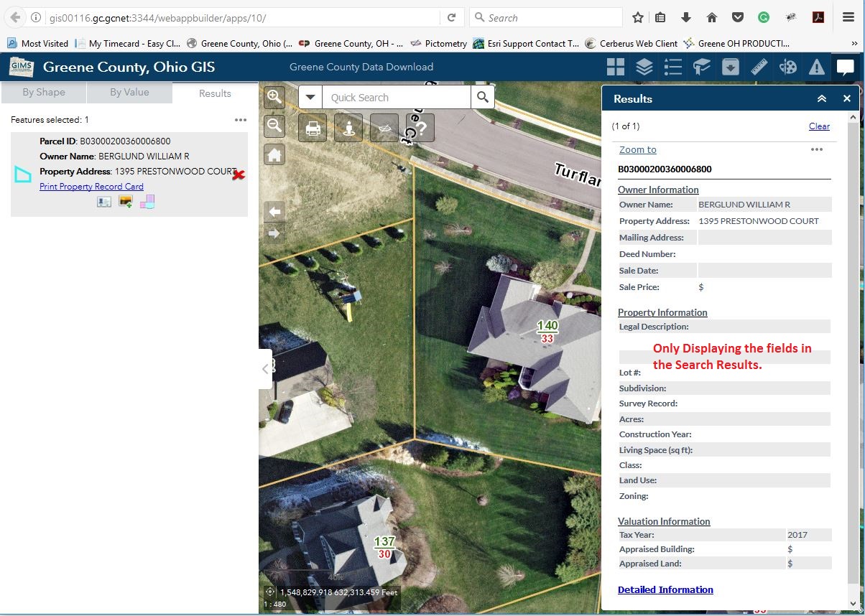Remove the result with the red X
The height and width of the screenshot is (616, 865).
click(239, 174)
